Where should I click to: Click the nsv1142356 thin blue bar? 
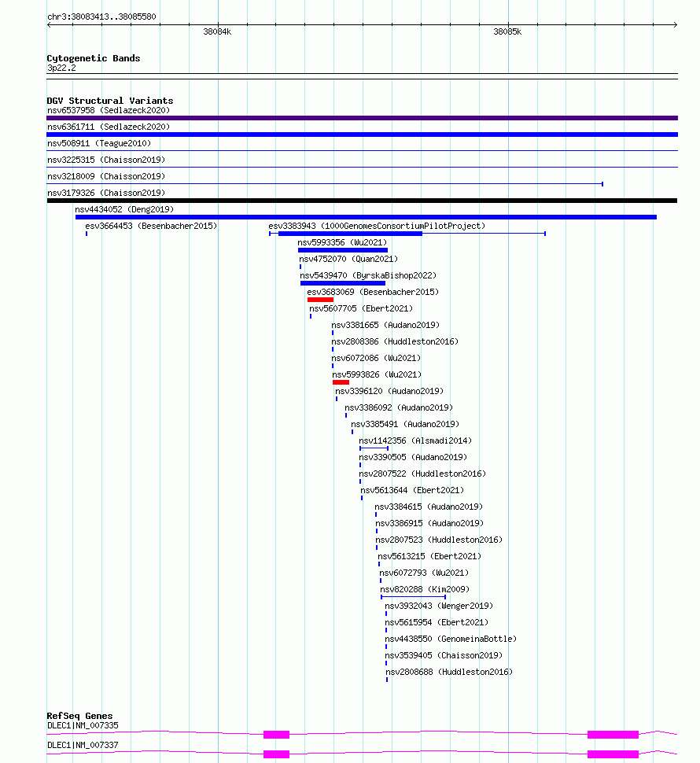click(x=374, y=448)
